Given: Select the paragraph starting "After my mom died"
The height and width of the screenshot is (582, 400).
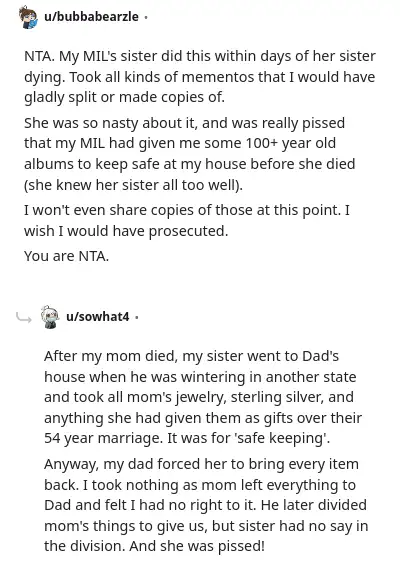Looking at the screenshot, I should [203, 397].
